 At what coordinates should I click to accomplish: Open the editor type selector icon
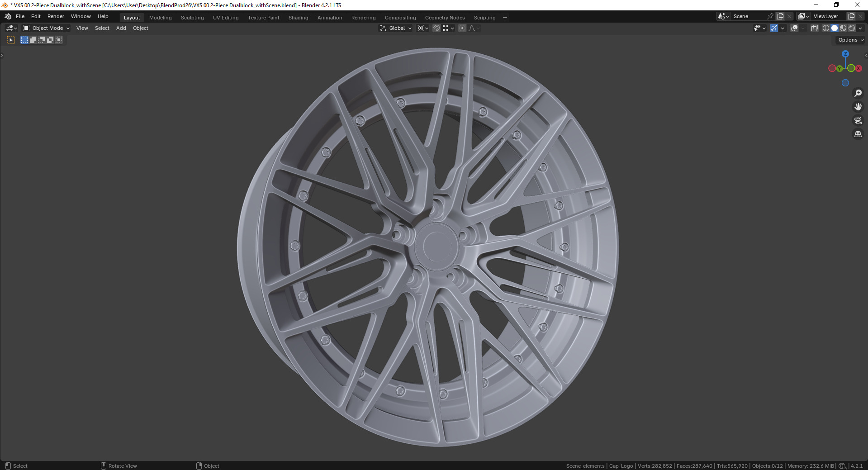click(11, 28)
